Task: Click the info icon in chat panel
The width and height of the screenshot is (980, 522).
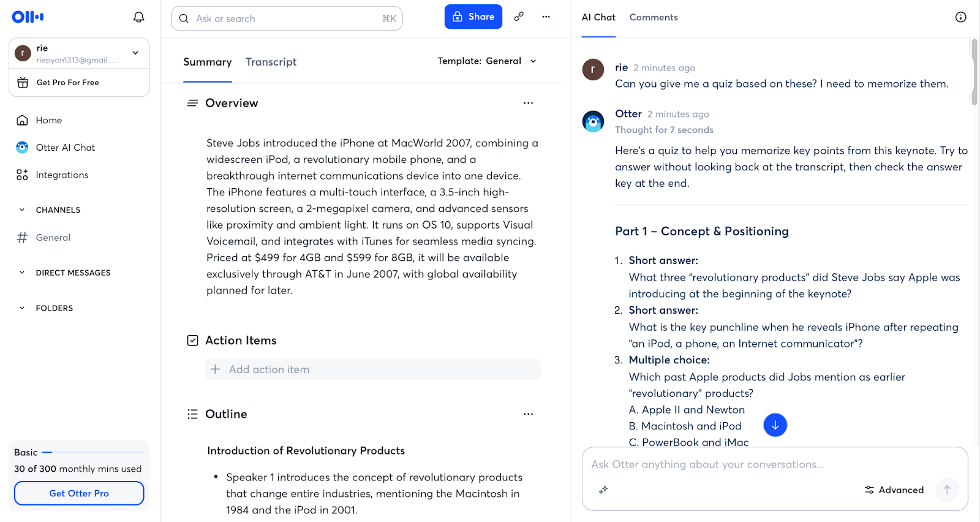Action: [961, 17]
